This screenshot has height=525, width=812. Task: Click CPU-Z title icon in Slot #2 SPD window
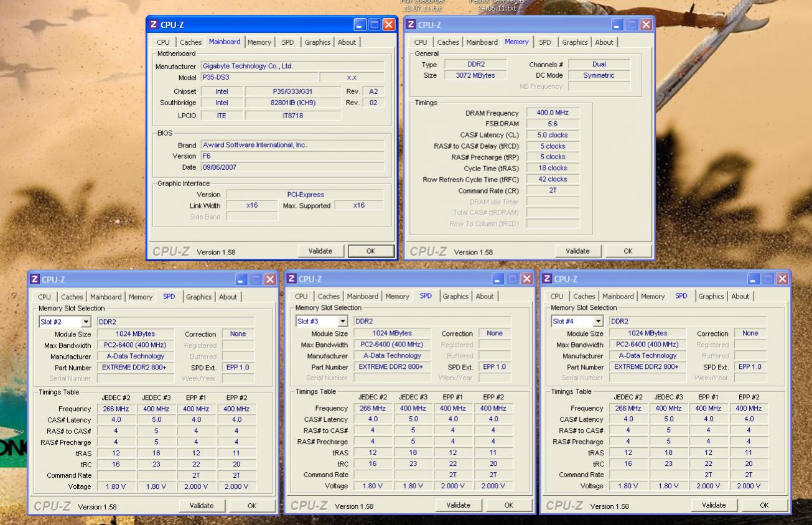[35, 280]
